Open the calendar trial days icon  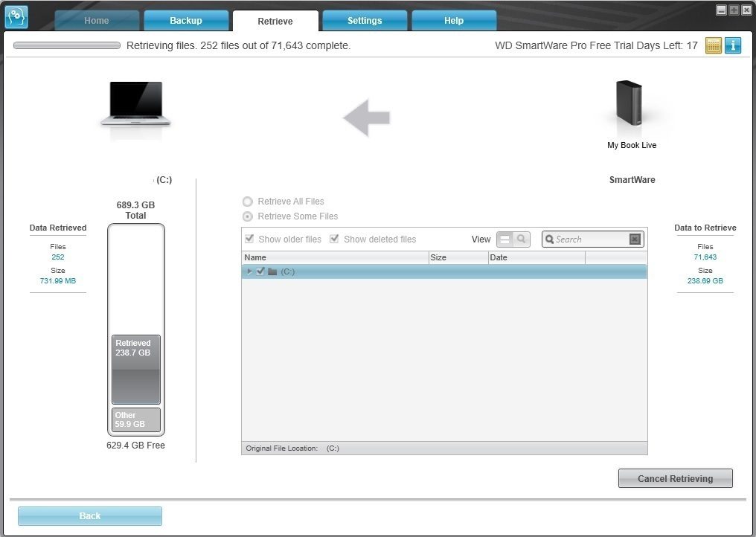click(713, 45)
